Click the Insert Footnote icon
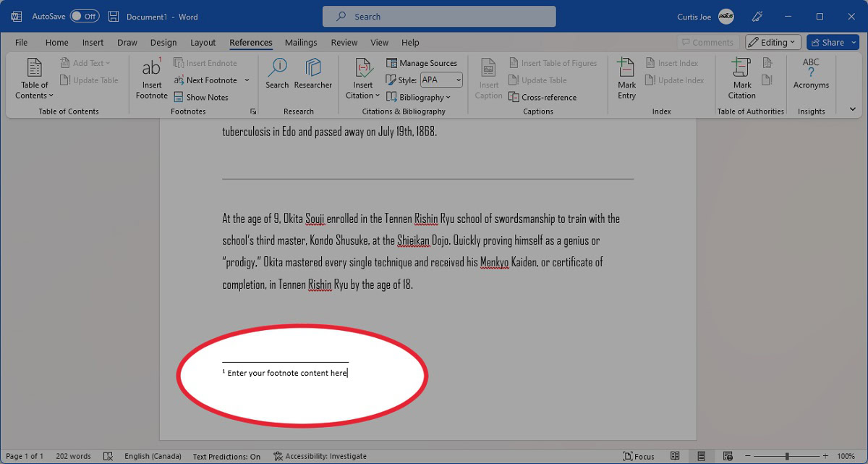Image resolution: width=868 pixels, height=464 pixels. pos(151,69)
